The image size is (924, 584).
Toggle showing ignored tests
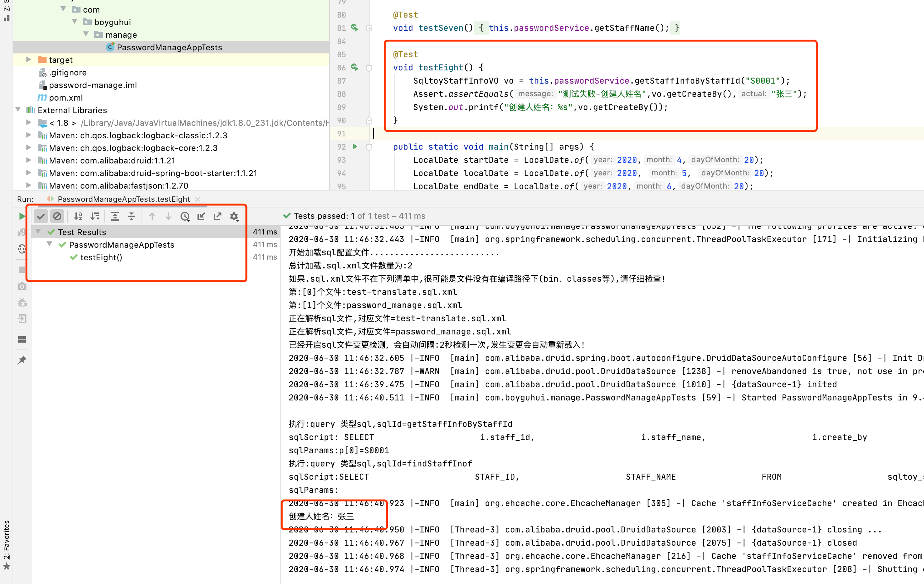pos(57,216)
